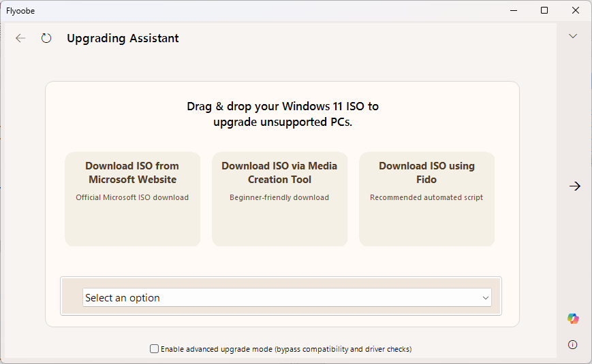
Task: Open the info icon at bottom right
Action: (573, 344)
